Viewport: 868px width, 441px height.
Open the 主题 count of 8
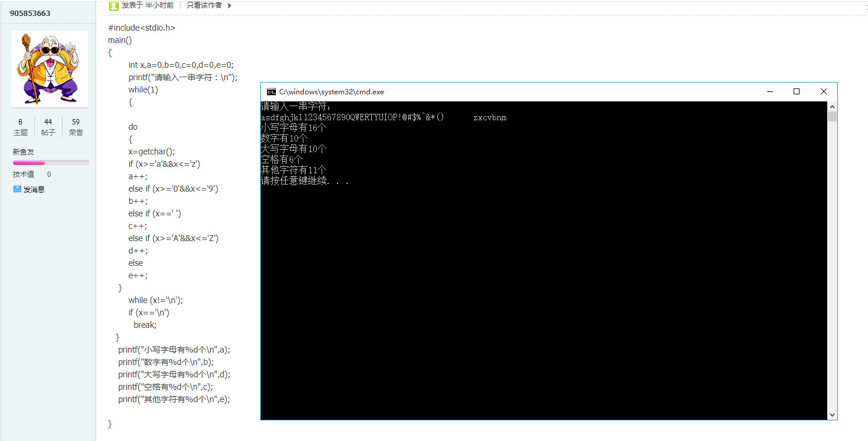click(20, 127)
